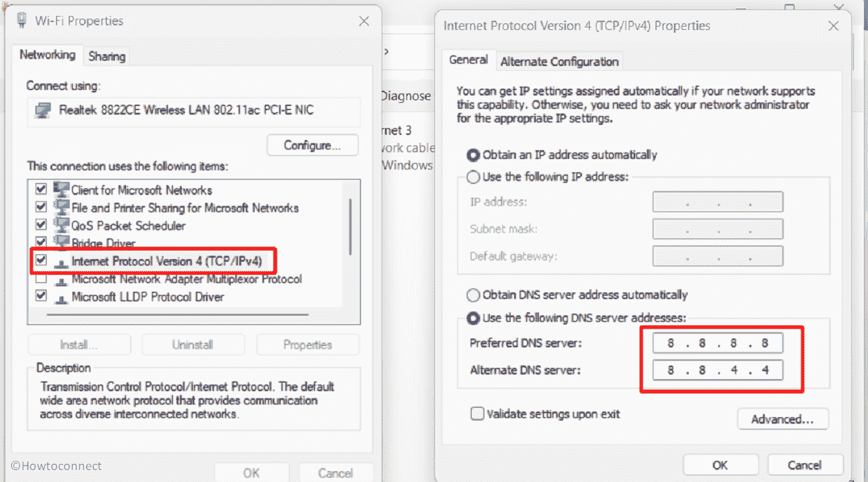The height and width of the screenshot is (482, 868).
Task: Open Advanced... settings in IPv4 Properties
Action: click(783, 419)
